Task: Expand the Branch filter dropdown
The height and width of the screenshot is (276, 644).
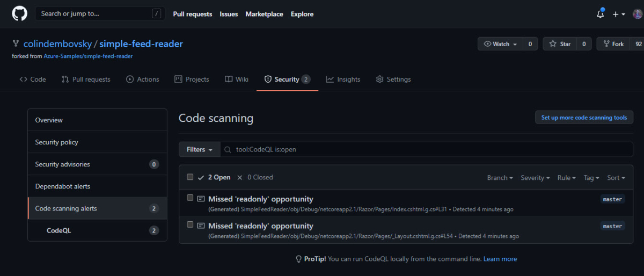Action: (x=500, y=178)
